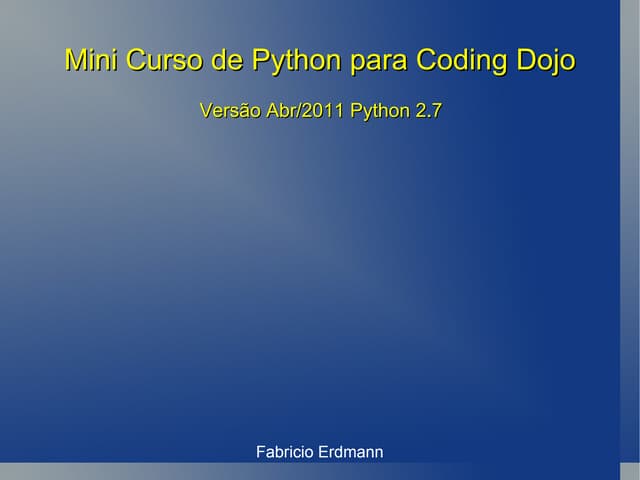Click the version number '2.7' in the subtitle

[428, 111]
